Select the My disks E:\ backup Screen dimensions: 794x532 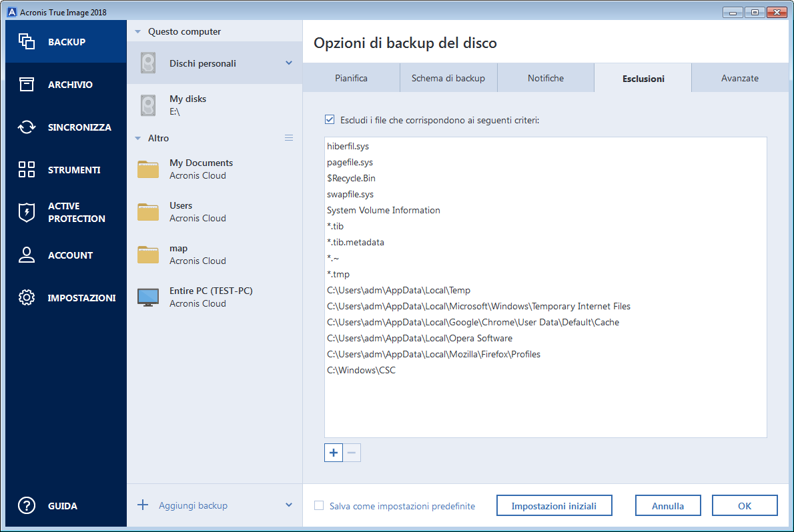pyautogui.click(x=215, y=105)
